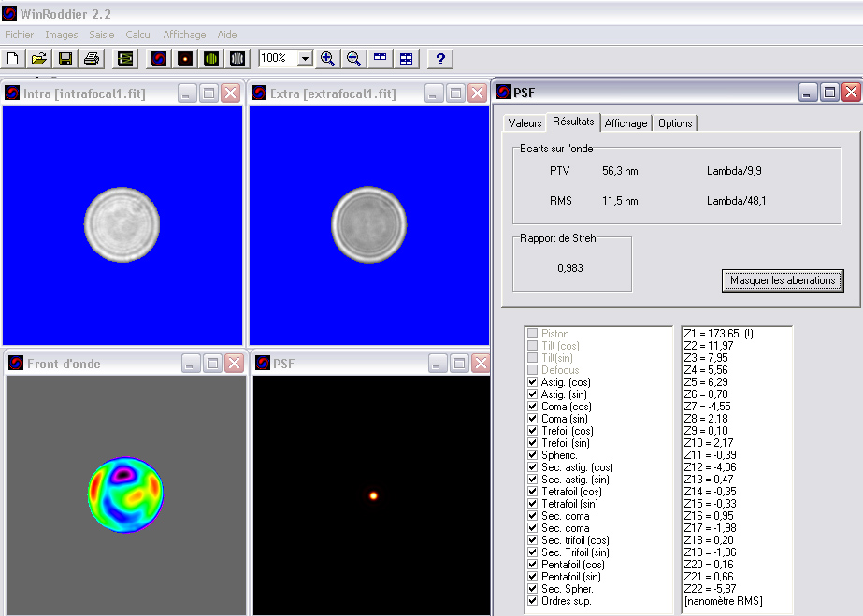The height and width of the screenshot is (616, 863).
Task: Open the zoom percentage dropdown arrow
Action: 305,58
